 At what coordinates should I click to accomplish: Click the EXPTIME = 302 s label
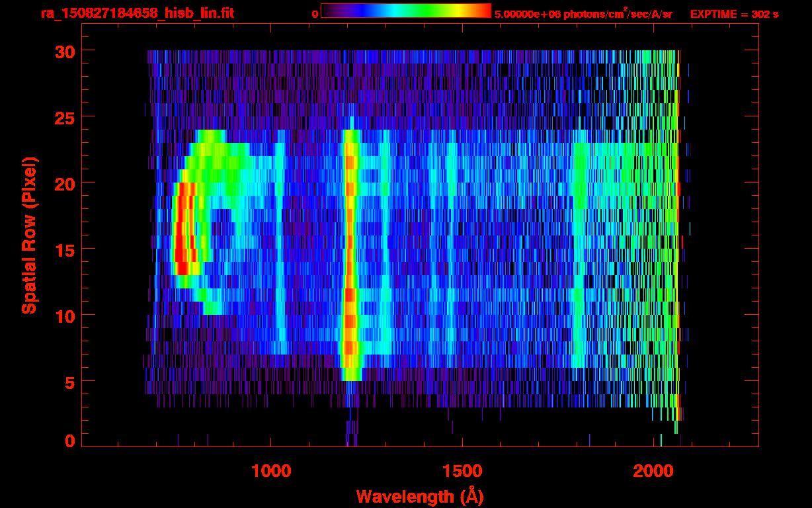pyautogui.click(x=734, y=14)
